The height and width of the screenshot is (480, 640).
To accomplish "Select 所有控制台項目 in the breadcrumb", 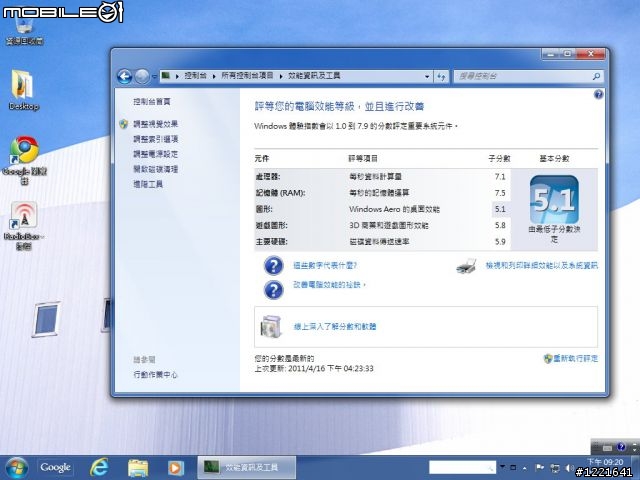I will pyautogui.click(x=247, y=76).
